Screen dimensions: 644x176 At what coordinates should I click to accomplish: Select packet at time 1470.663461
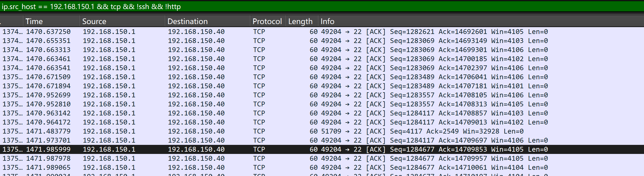coord(322,59)
